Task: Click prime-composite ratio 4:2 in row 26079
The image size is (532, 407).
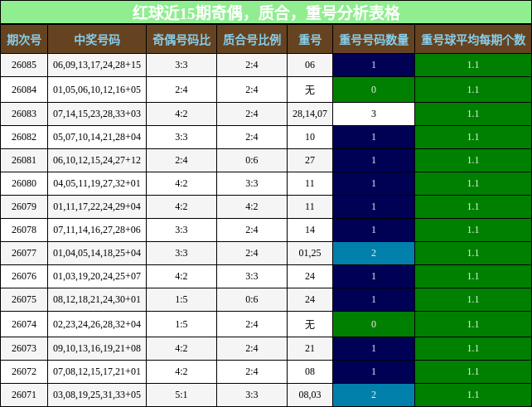Action: tap(252, 206)
